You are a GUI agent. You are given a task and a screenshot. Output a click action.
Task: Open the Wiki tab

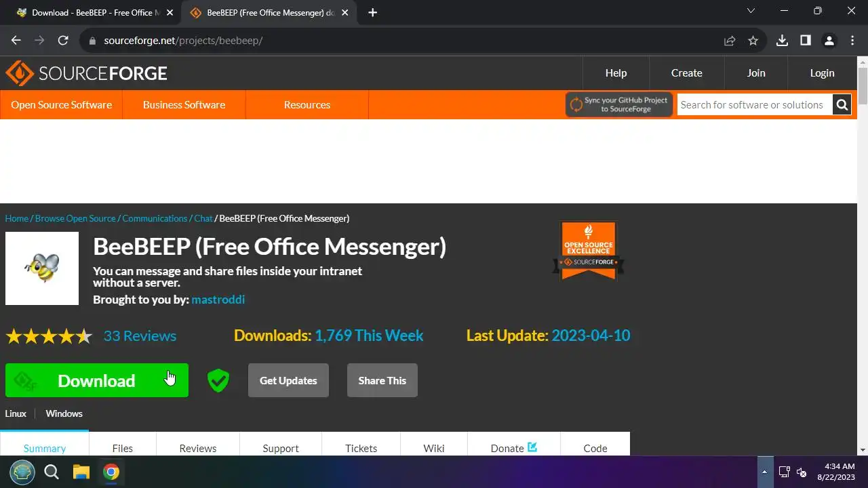pos(434,448)
